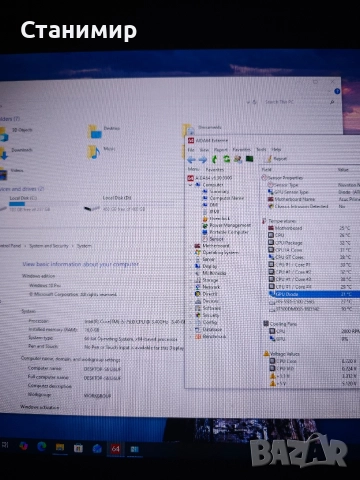Image resolution: width=360 pixels, height=480 pixels.
Task: Click the green Up arrow in AIDA64 toolbar
Action: coord(215,159)
